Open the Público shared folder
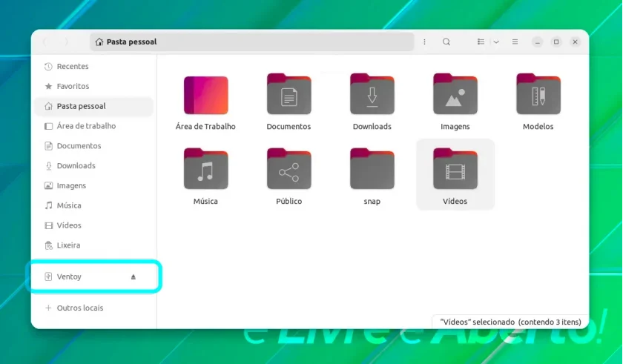Viewport: 623px width, 364px height. 289,169
